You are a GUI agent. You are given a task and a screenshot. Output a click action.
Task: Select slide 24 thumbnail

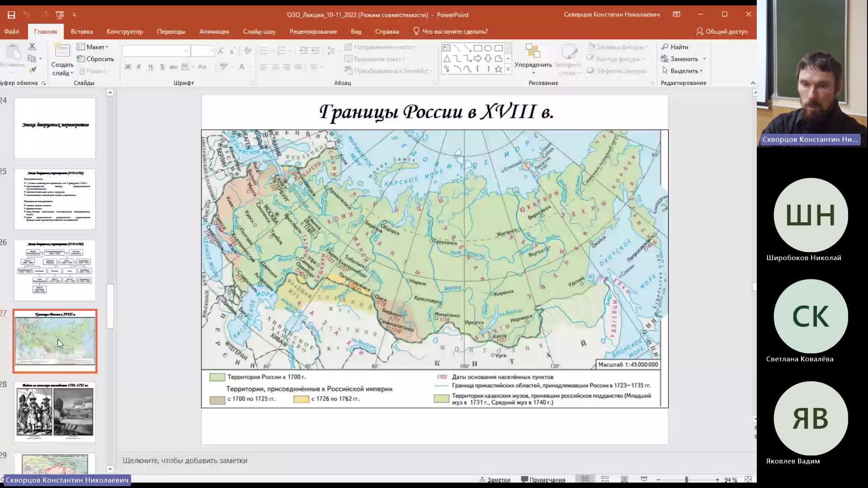click(55, 128)
